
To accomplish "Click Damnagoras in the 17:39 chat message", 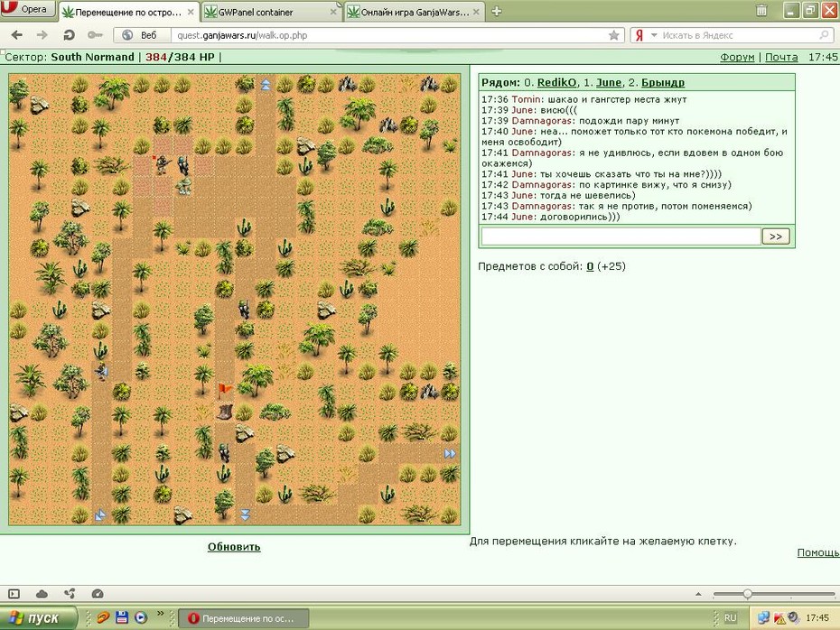I will (542, 121).
